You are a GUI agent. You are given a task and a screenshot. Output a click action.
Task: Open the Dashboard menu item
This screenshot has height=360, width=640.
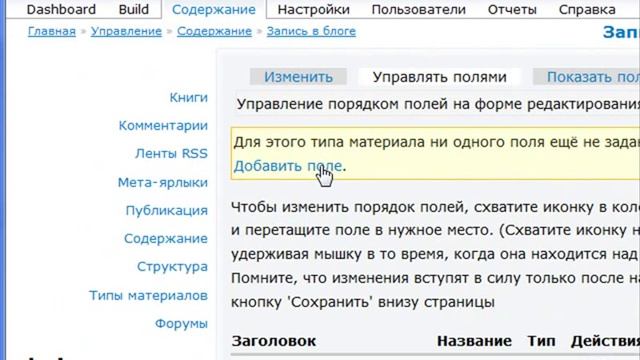61,9
